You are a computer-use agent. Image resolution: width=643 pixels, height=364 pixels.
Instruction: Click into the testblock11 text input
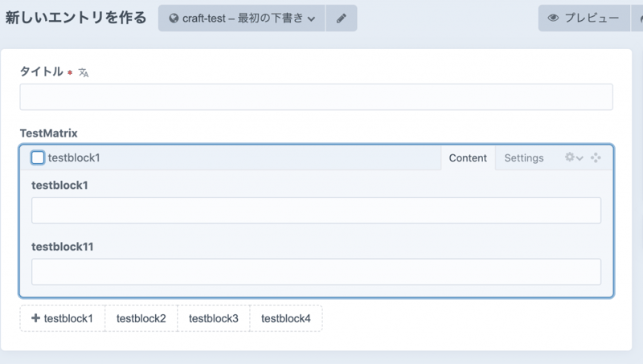(316, 272)
